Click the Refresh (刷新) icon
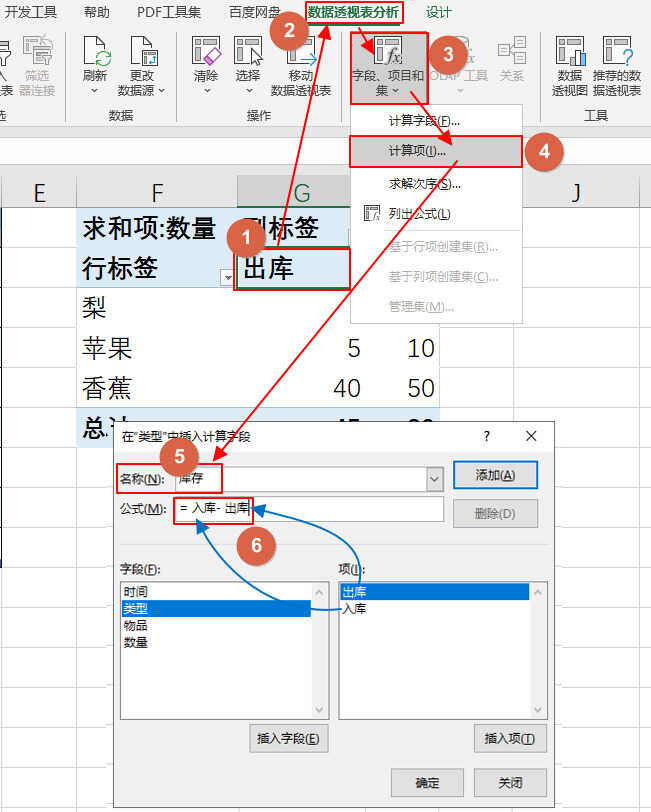Viewport: 651px width, 812px height. (x=96, y=51)
